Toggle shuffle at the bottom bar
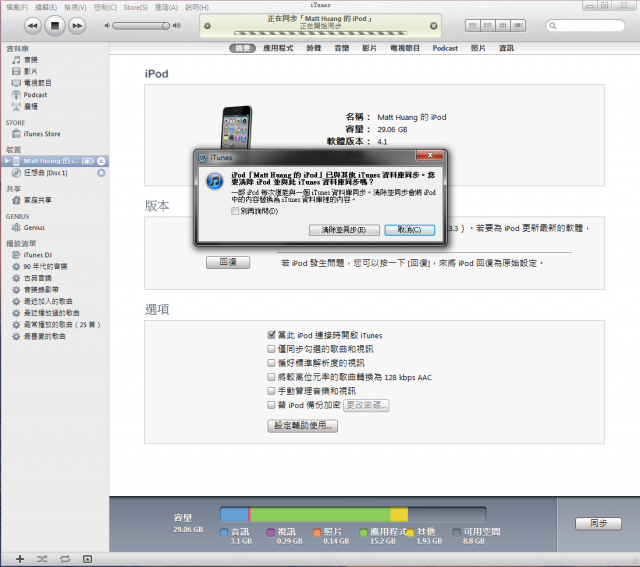Image resolution: width=640 pixels, height=567 pixels. (x=42, y=559)
